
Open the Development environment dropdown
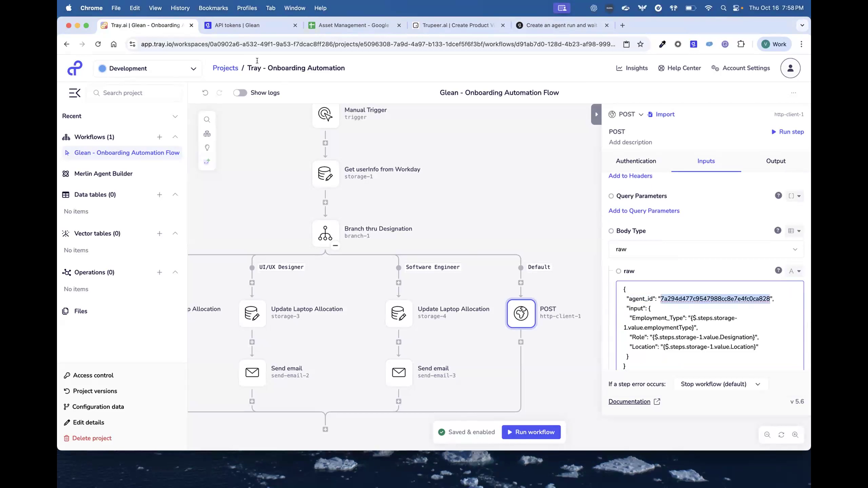(147, 68)
